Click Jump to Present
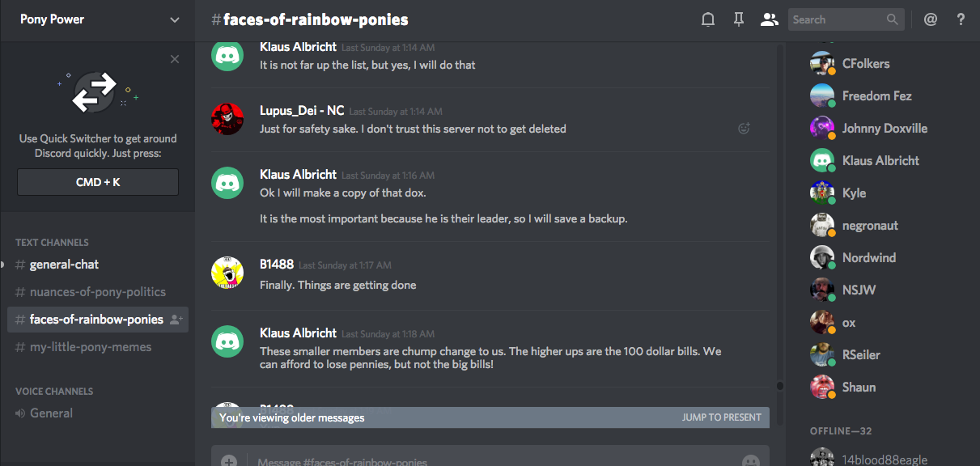Image resolution: width=980 pixels, height=466 pixels. pos(721,417)
